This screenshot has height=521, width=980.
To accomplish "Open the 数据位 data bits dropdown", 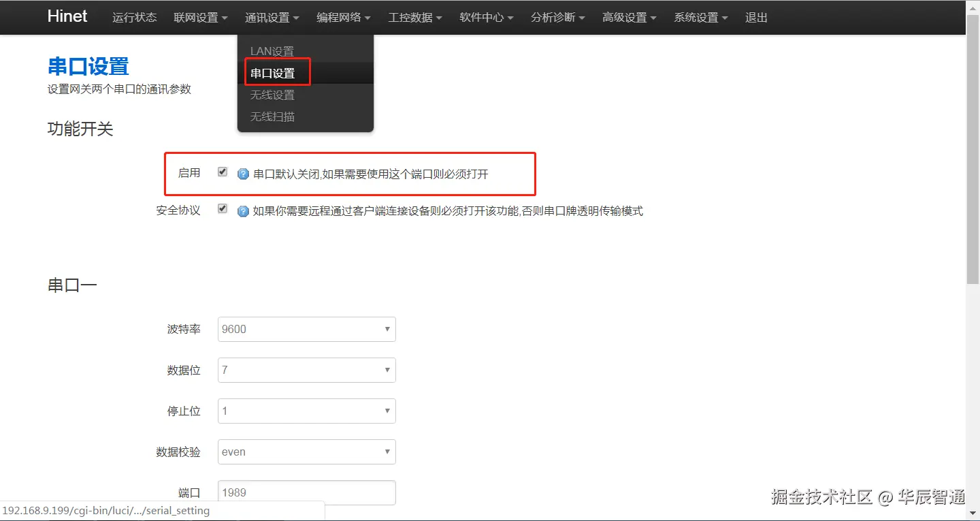I will click(x=306, y=370).
